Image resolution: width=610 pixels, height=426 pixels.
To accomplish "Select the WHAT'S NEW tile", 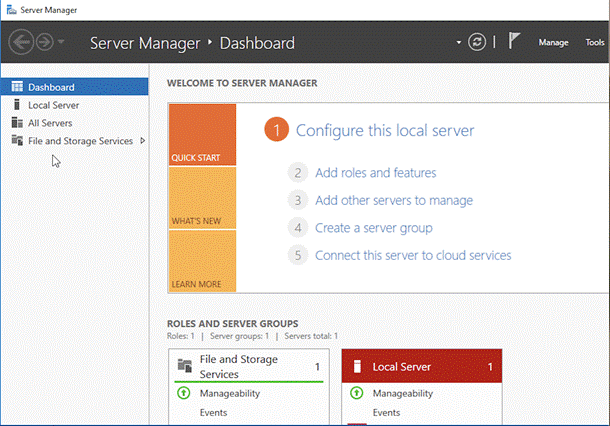I will click(202, 198).
